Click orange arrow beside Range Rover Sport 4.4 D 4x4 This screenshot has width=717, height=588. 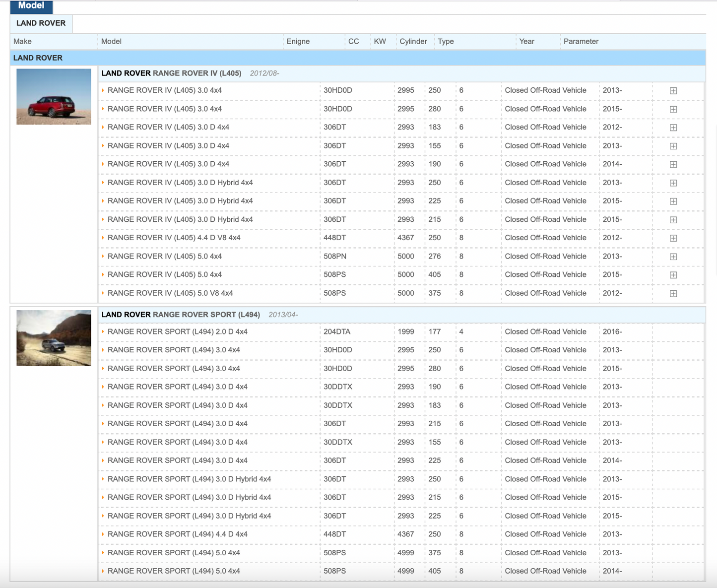103,534
